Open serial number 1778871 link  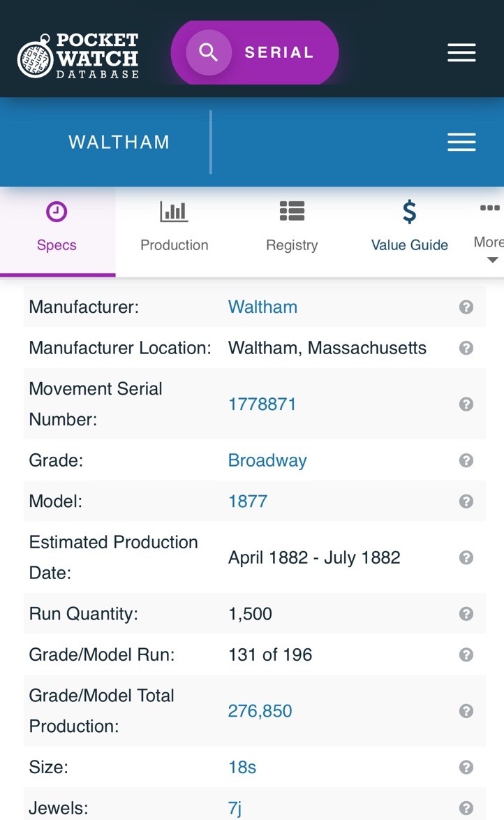(262, 404)
